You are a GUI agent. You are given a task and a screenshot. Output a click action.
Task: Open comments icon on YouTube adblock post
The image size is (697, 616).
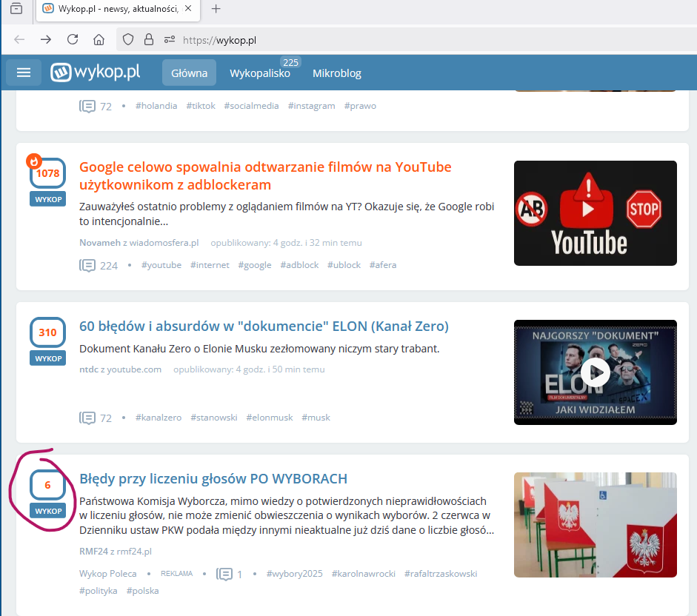87,265
